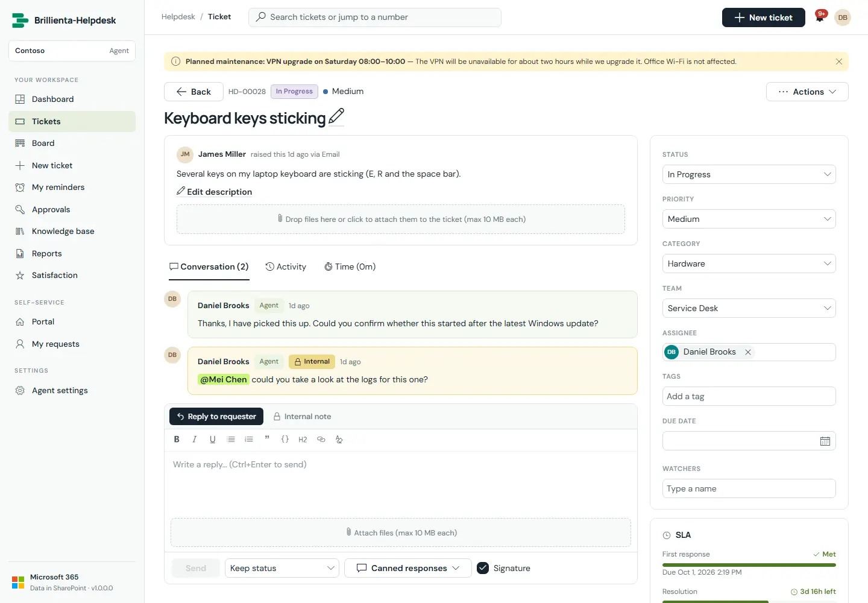
Task: Clear text formatting in reply editor
Action: pos(339,440)
